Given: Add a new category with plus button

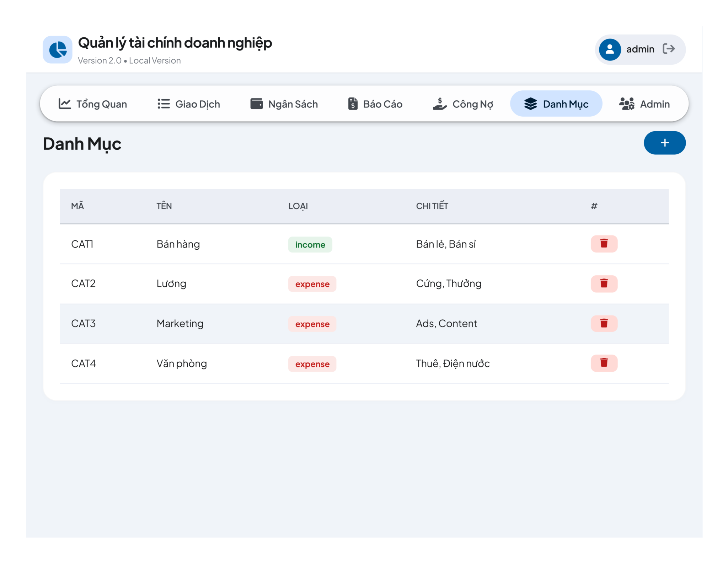Looking at the screenshot, I should pos(665,143).
